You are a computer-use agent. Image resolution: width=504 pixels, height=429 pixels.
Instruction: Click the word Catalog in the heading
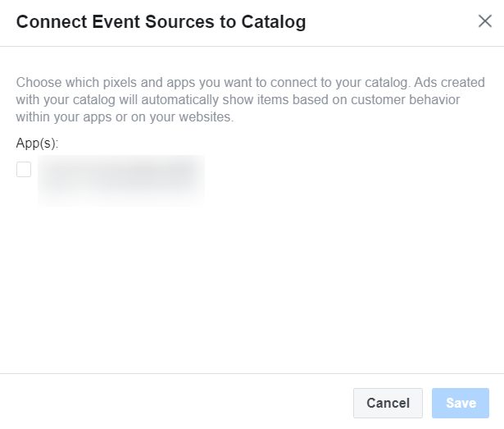[x=274, y=22]
